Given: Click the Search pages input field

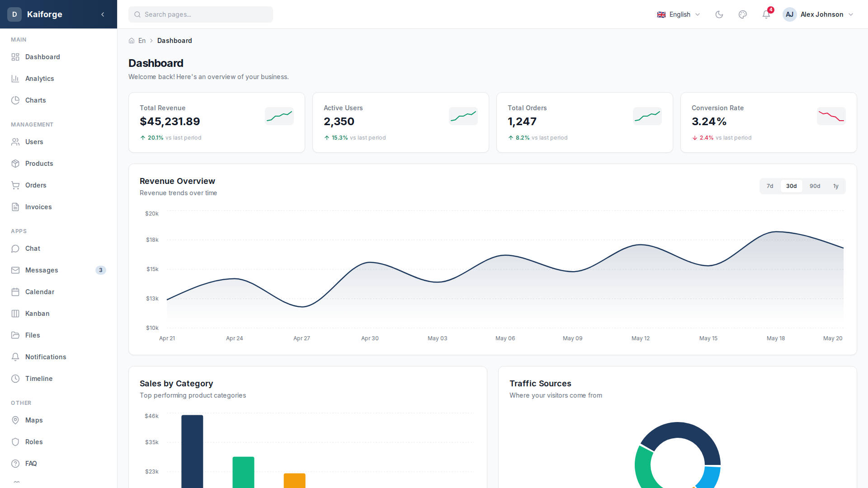Looking at the screenshot, I should [x=201, y=14].
